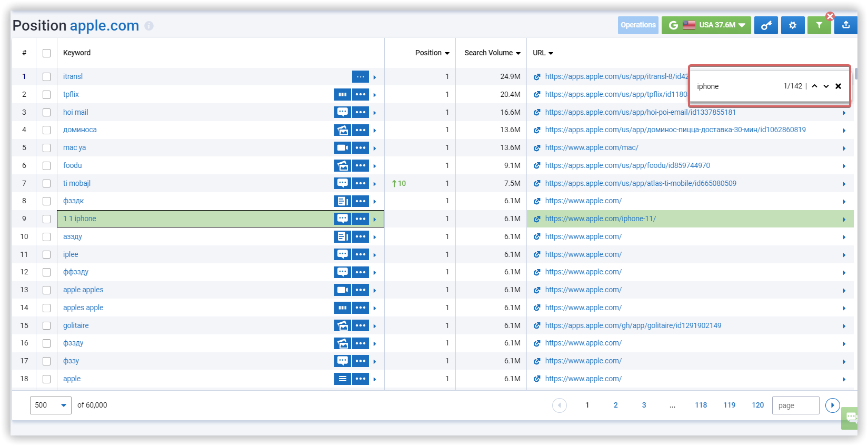
Task: Click the Keyword column header
Action: 77,53
